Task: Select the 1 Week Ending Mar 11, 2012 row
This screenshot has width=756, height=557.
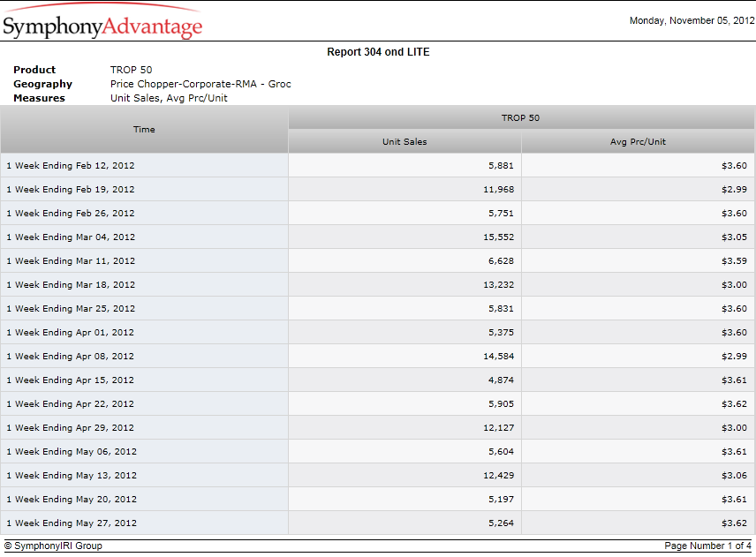Action: [377, 260]
